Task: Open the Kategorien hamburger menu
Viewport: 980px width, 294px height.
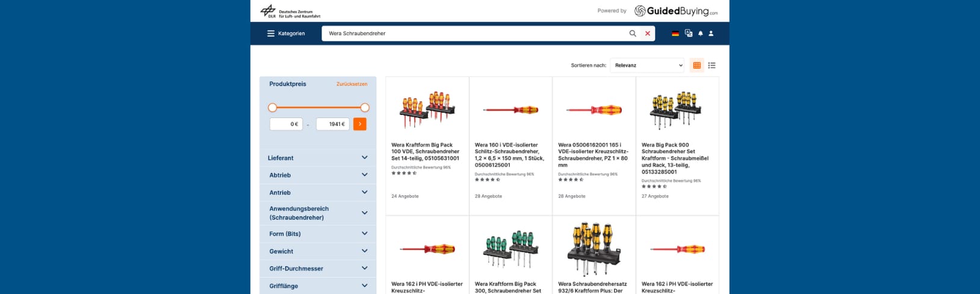Action: tap(286, 34)
